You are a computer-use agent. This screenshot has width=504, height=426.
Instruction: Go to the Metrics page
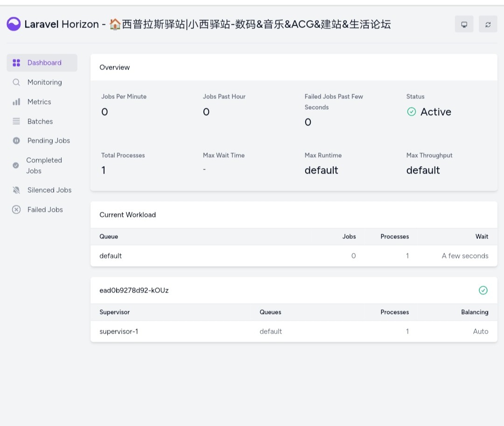pyautogui.click(x=42, y=102)
